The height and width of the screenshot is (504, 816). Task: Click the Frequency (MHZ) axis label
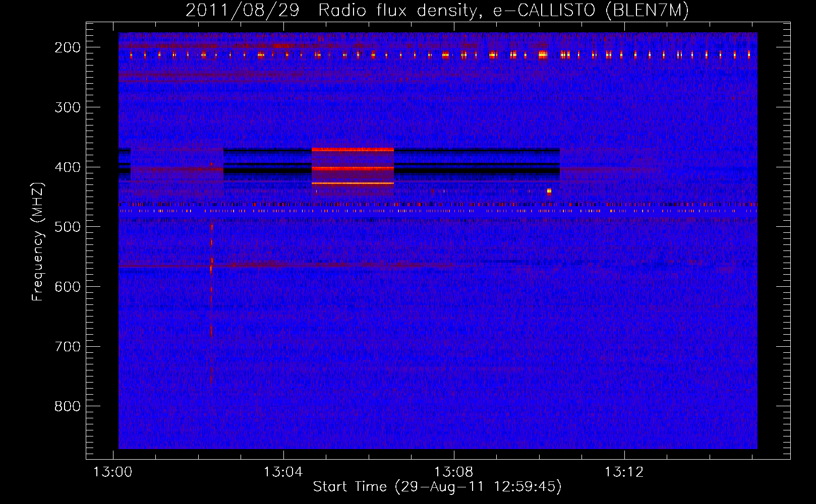[x=38, y=241]
